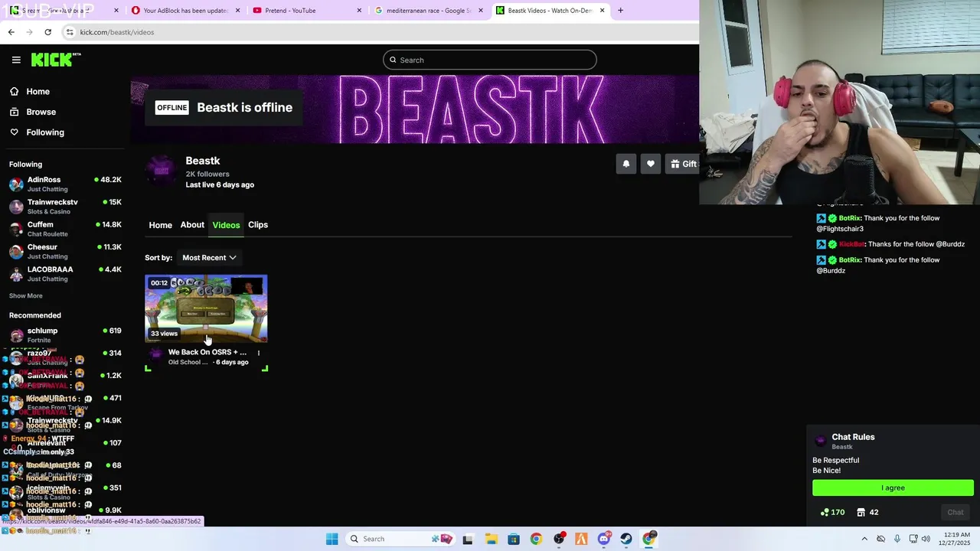The image size is (980, 551).
Task: Click the site info icon in the address bar
Action: click(x=70, y=32)
